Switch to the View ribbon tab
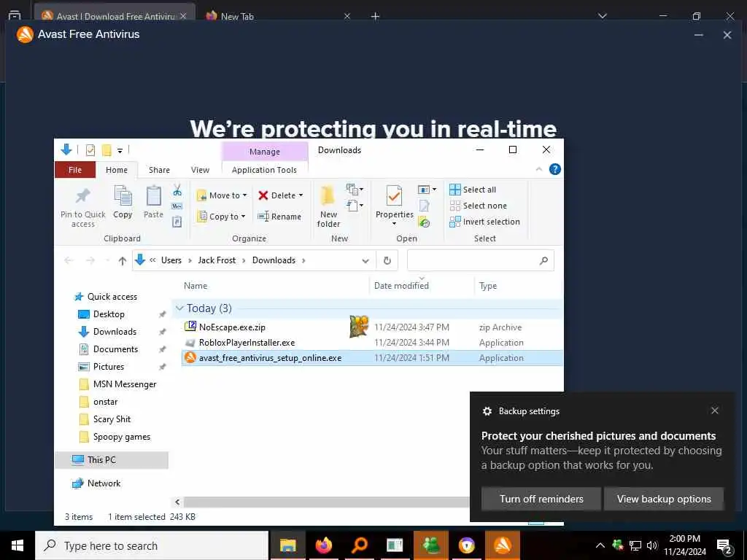 [x=200, y=170]
